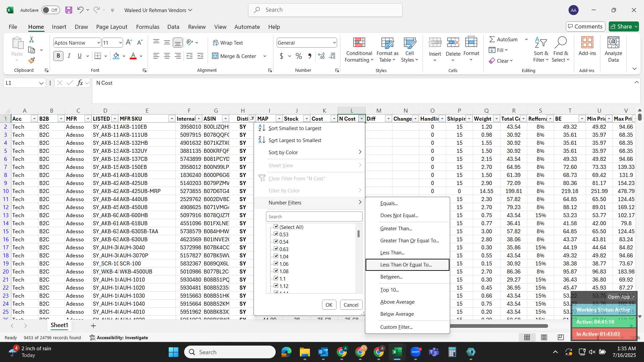The height and width of the screenshot is (362, 644).
Task: Click the Cut scissors icon
Action: click(32, 40)
